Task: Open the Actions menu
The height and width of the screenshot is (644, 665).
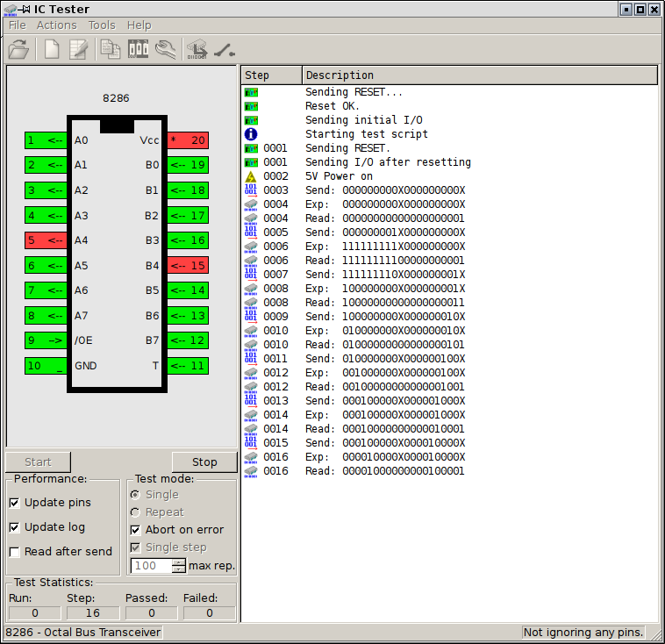Action: (x=56, y=25)
